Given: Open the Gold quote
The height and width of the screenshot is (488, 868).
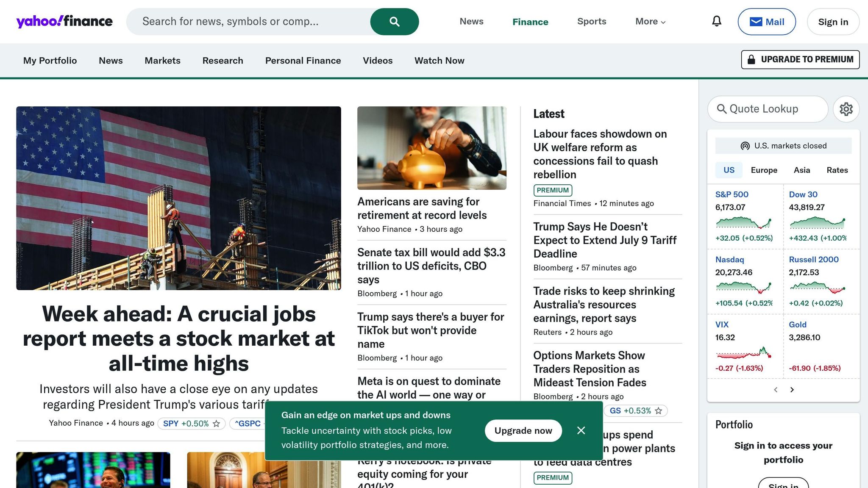Looking at the screenshot, I should pyautogui.click(x=797, y=325).
